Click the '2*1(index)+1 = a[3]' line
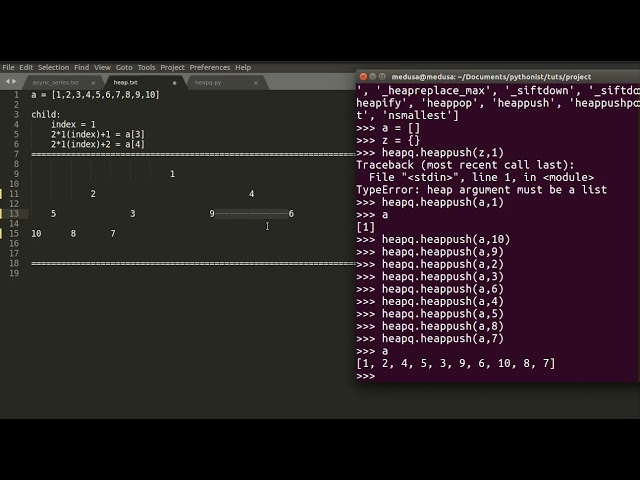The height and width of the screenshot is (480, 640). click(98, 134)
